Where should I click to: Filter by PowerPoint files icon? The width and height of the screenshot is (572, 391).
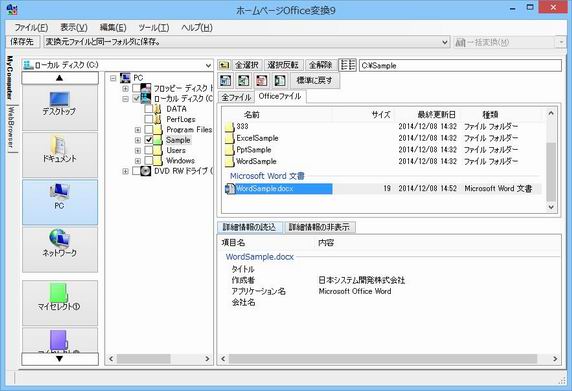click(x=261, y=80)
